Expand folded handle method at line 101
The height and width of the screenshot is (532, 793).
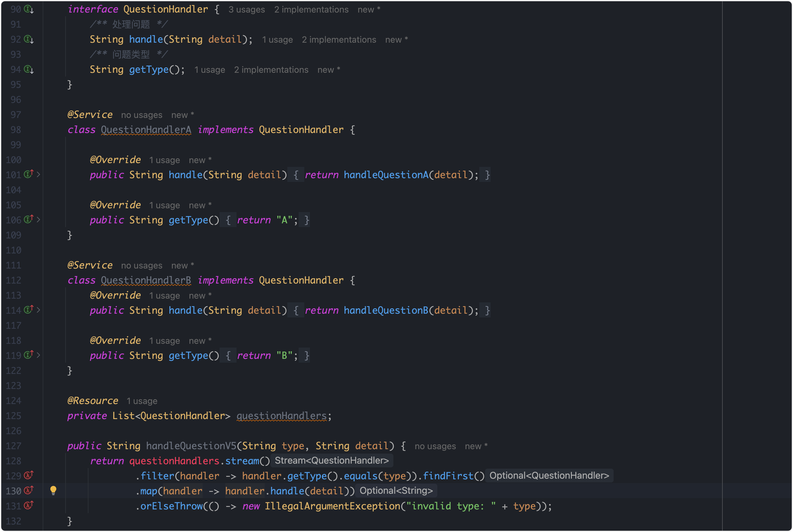tap(38, 175)
